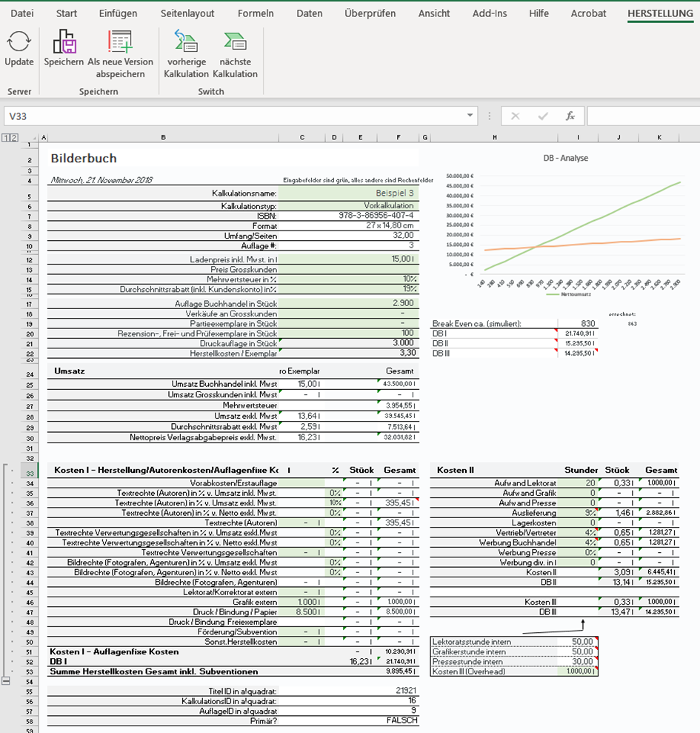This screenshot has width=700, height=733.
Task: Switch to the Formeln ribbon tab
Action: 256,13
